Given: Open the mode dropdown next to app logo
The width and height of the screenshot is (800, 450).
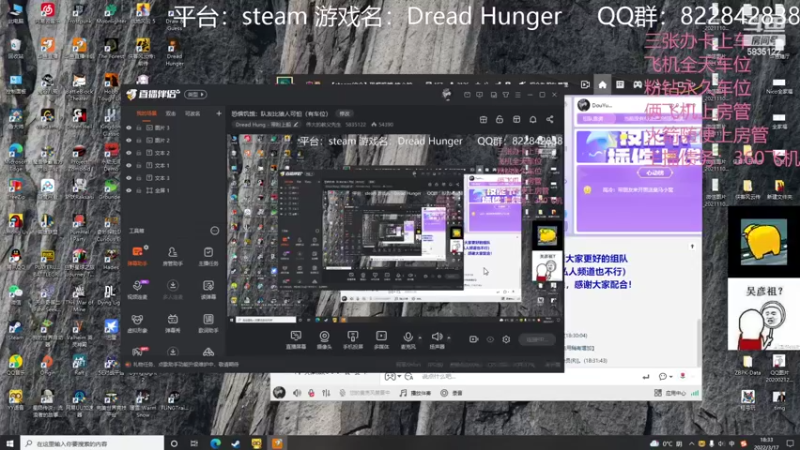Looking at the screenshot, I should coord(195,94).
